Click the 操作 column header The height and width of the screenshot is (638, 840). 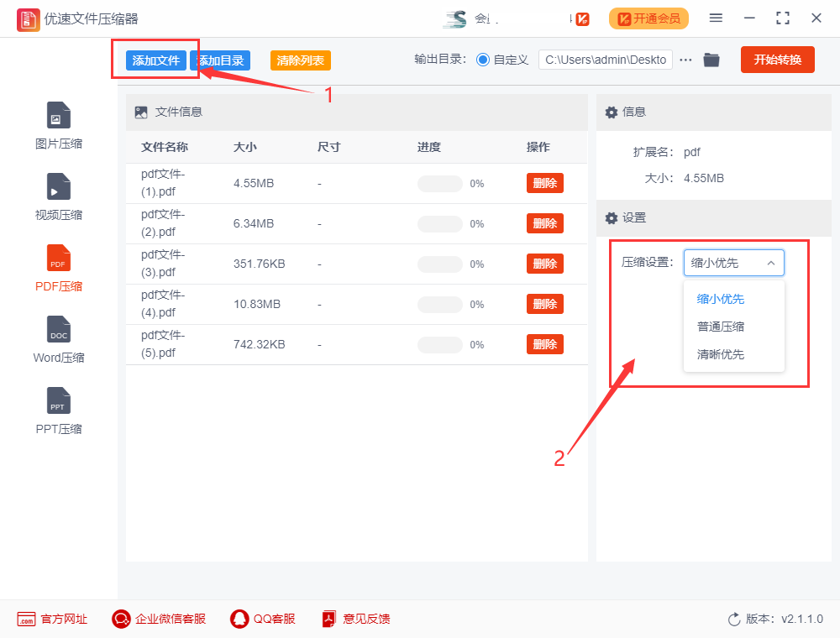point(538,147)
